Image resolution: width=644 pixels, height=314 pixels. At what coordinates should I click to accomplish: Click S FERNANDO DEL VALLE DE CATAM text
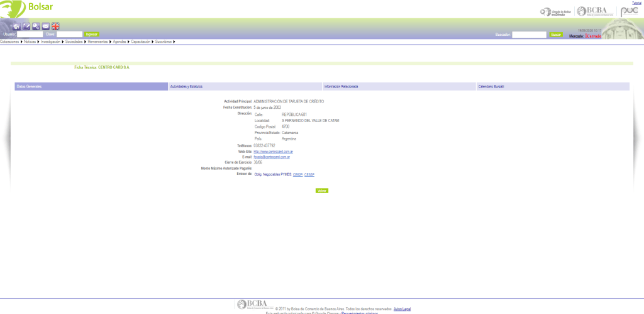[311, 120]
